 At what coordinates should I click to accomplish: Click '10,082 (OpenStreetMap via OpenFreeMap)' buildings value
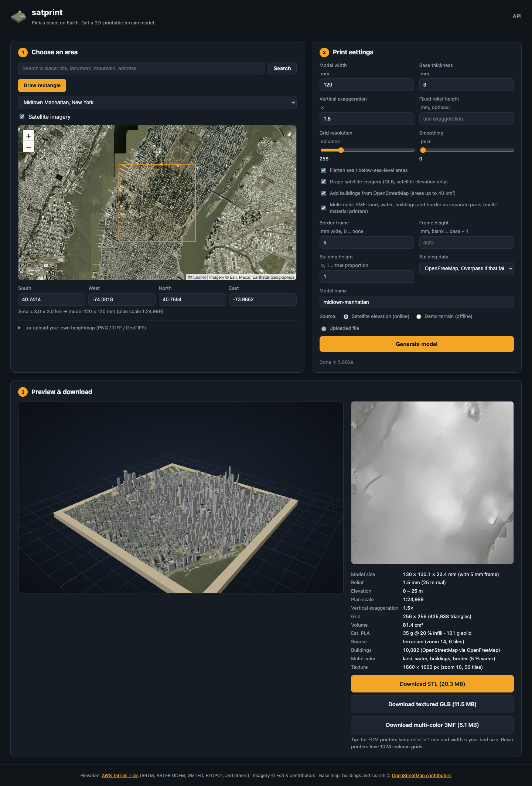click(x=451, y=650)
